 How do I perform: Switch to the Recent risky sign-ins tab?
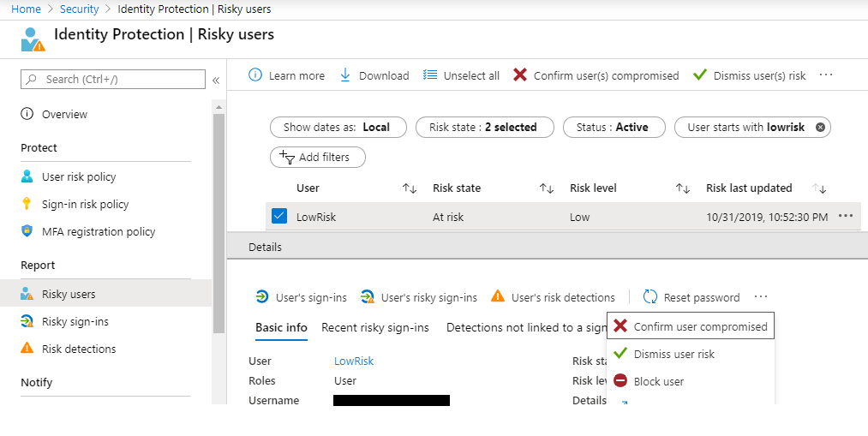pos(375,327)
